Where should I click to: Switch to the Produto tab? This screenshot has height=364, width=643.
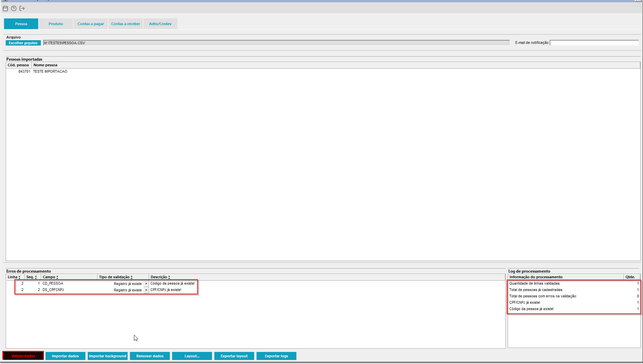coord(56,24)
